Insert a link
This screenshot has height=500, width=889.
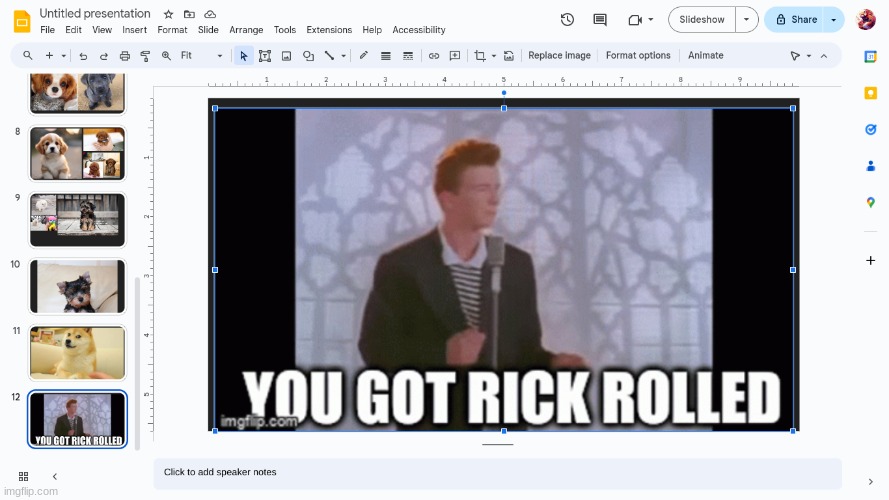pos(434,56)
